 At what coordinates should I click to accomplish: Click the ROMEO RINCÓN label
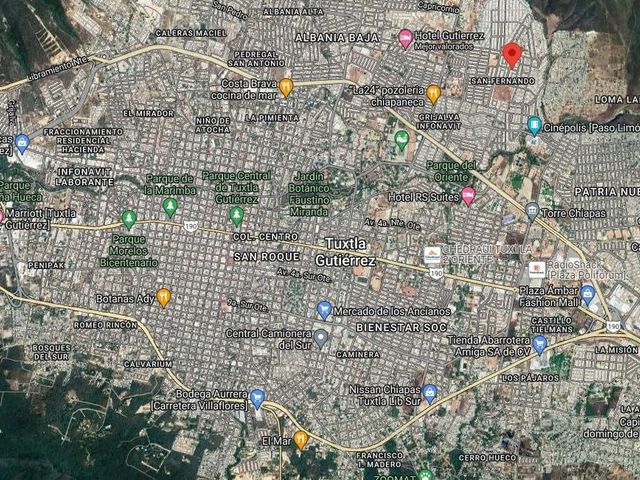tap(106, 325)
